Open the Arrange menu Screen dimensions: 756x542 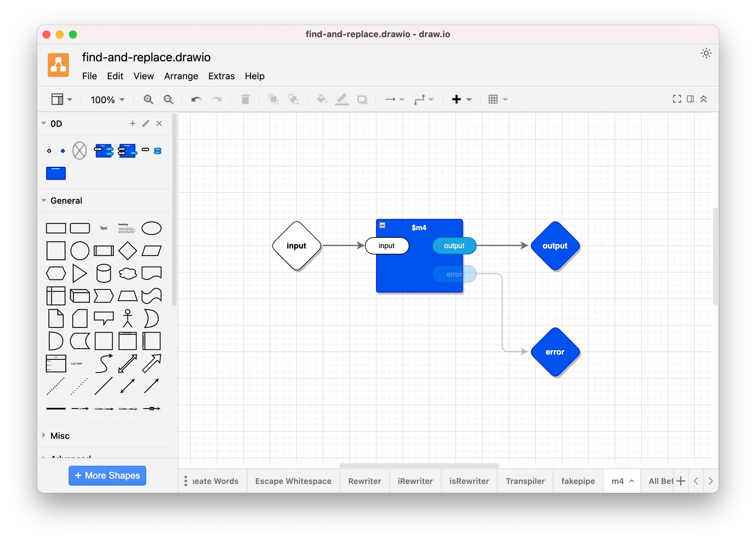pos(181,76)
